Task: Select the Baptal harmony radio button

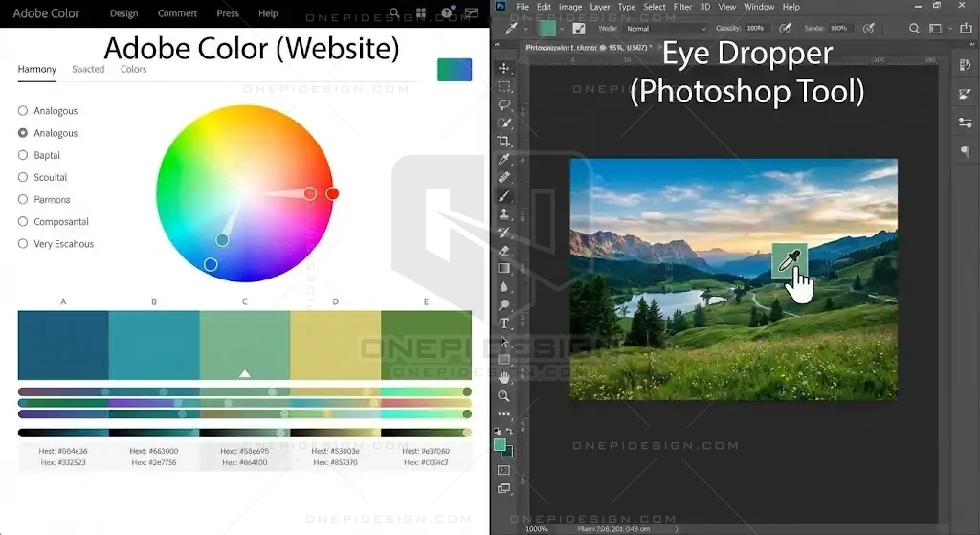Action: (x=23, y=155)
